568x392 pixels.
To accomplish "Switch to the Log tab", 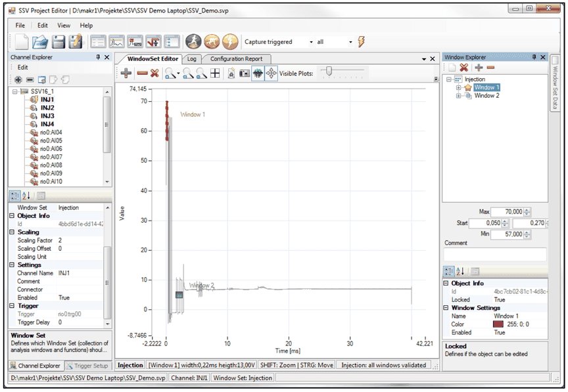I will (191, 59).
